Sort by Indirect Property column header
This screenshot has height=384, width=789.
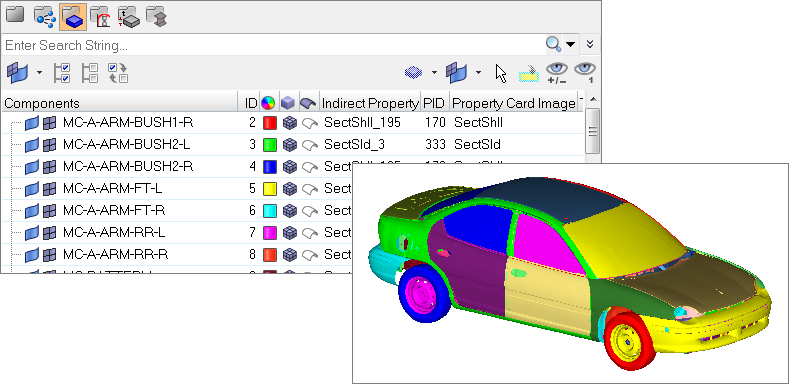370,103
